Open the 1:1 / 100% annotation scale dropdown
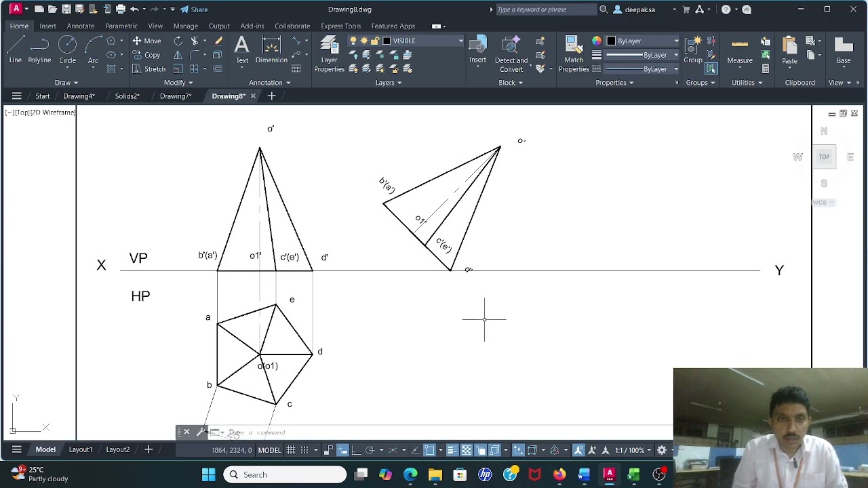The height and width of the screenshot is (488, 868). 633,450
